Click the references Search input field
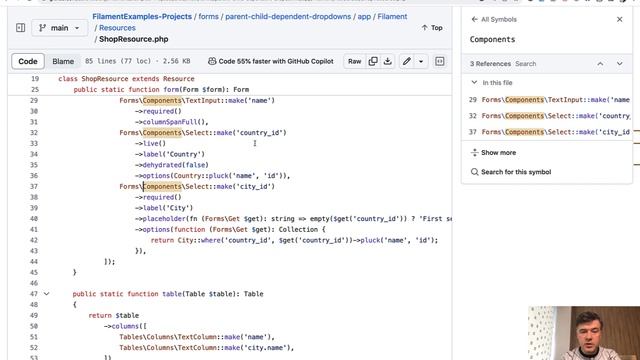 pyautogui.click(x=551, y=64)
